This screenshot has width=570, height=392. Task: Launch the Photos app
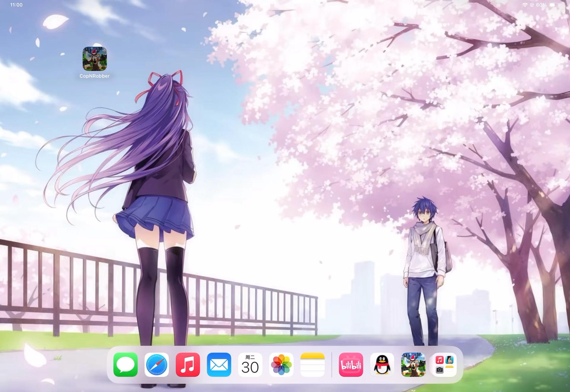[281, 365]
